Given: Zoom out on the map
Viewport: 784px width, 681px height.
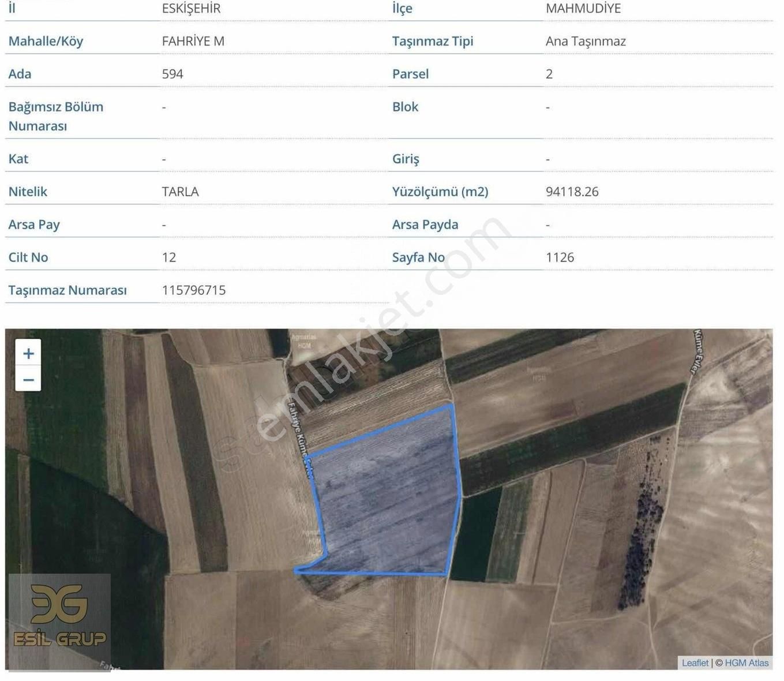Looking at the screenshot, I should [x=28, y=379].
